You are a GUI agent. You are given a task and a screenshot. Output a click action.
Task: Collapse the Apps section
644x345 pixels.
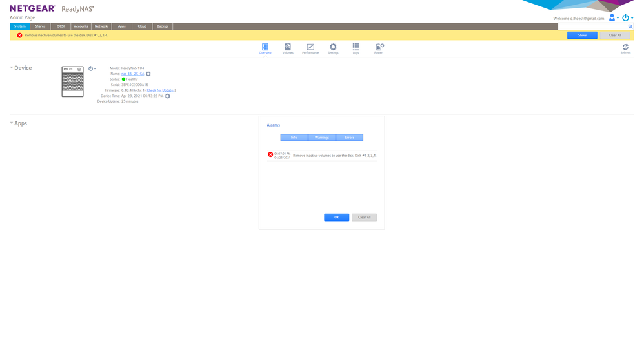(12, 123)
